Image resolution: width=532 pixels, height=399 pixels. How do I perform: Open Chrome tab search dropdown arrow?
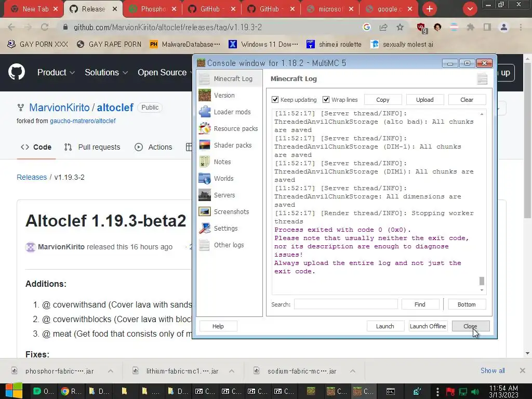[x=470, y=9]
